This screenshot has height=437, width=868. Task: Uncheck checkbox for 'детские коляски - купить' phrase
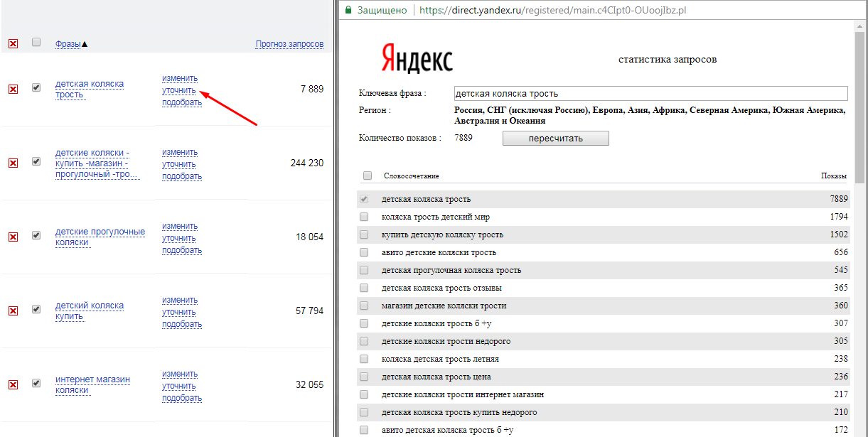36,161
